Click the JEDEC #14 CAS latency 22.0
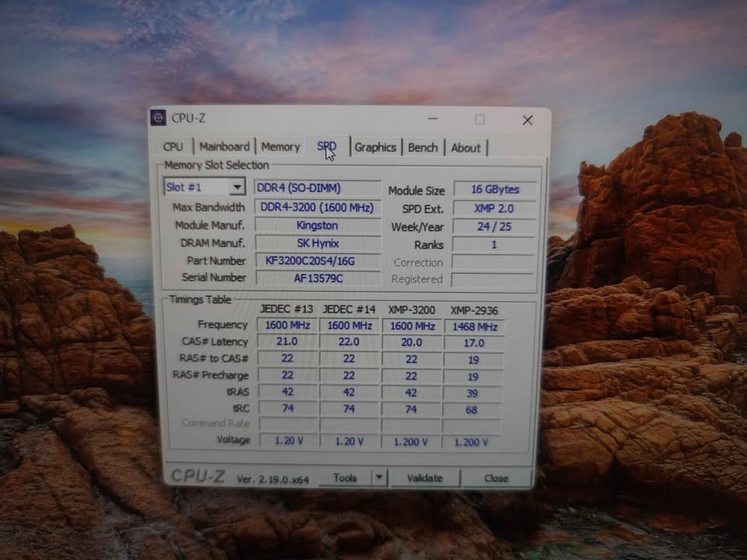This screenshot has height=560, width=747. click(x=349, y=342)
